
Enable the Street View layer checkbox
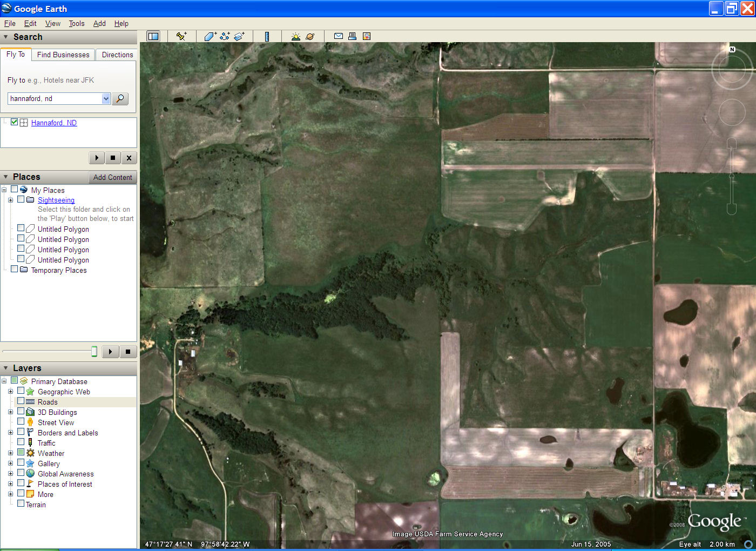[x=21, y=421]
